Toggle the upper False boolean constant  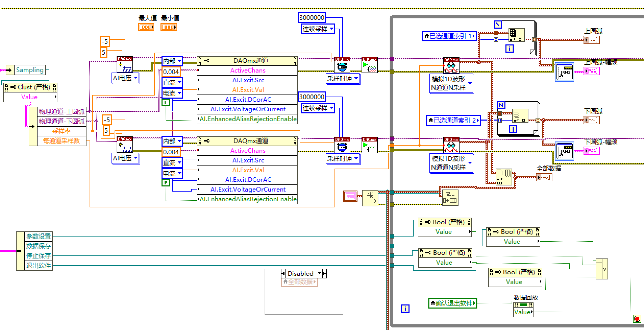pos(166,102)
